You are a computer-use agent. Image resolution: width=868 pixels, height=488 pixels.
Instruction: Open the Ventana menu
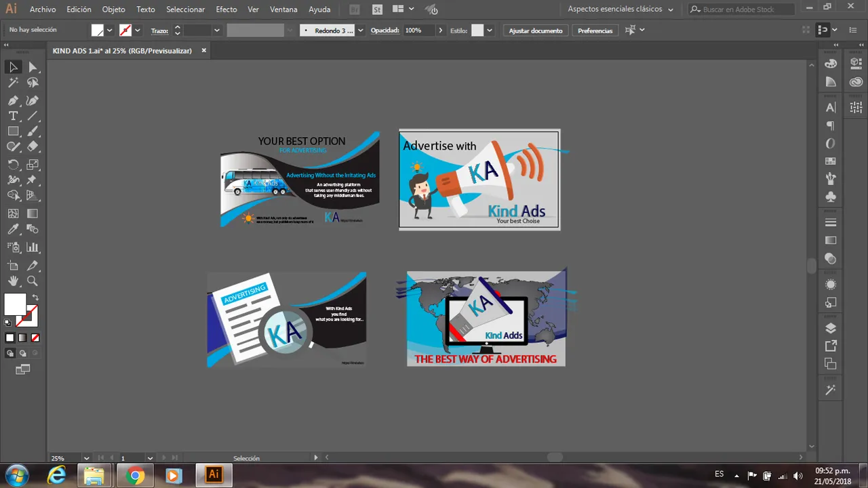point(283,9)
